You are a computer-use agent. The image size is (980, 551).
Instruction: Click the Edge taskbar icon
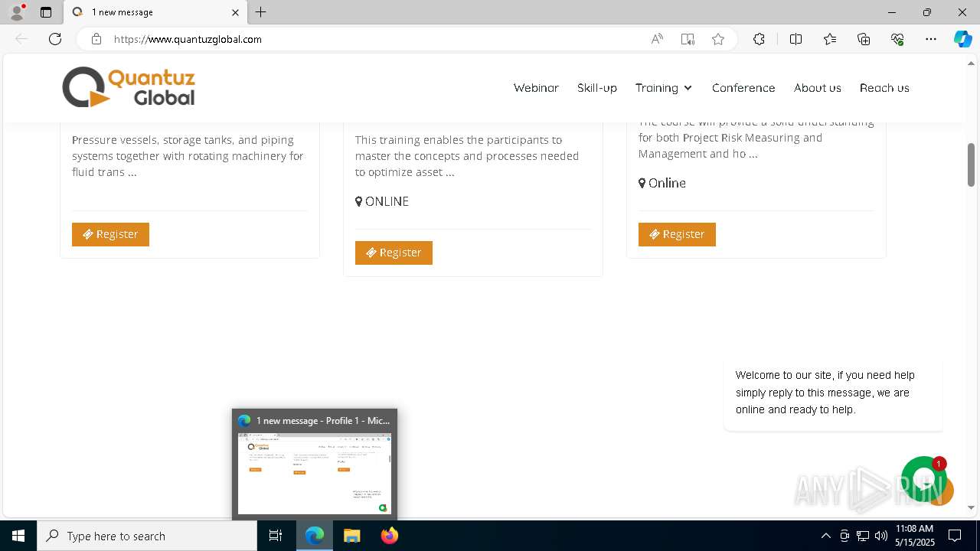[315, 536]
